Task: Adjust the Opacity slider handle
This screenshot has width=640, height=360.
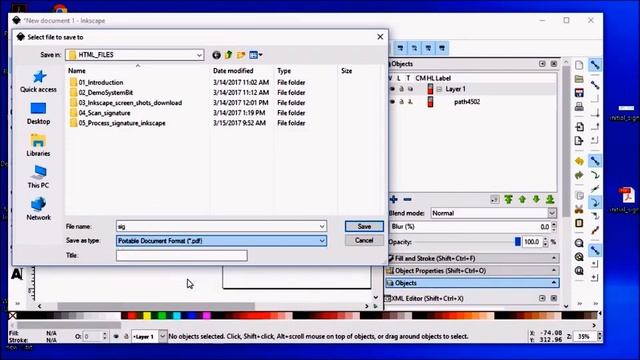Action: pos(518,242)
